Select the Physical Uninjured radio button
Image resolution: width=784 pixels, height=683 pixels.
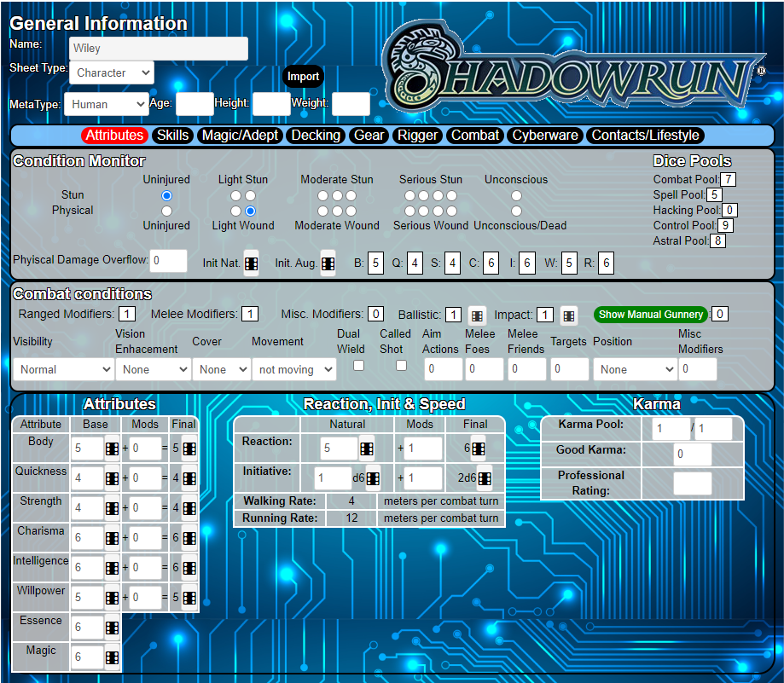click(x=166, y=211)
